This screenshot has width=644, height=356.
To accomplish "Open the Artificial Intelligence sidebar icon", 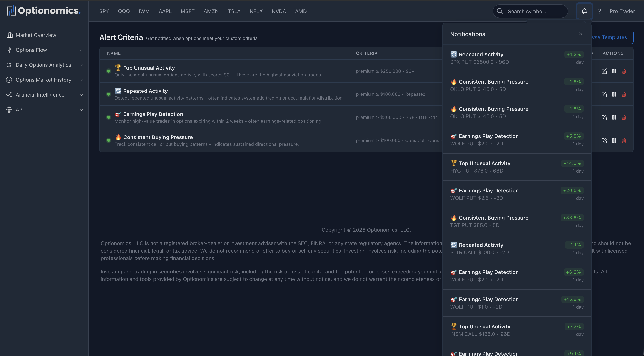I will pyautogui.click(x=9, y=95).
